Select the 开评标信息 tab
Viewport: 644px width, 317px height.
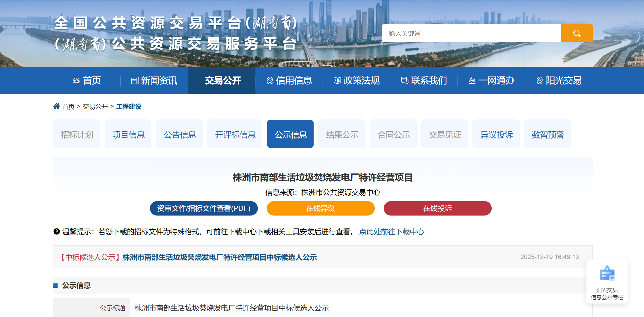235,134
